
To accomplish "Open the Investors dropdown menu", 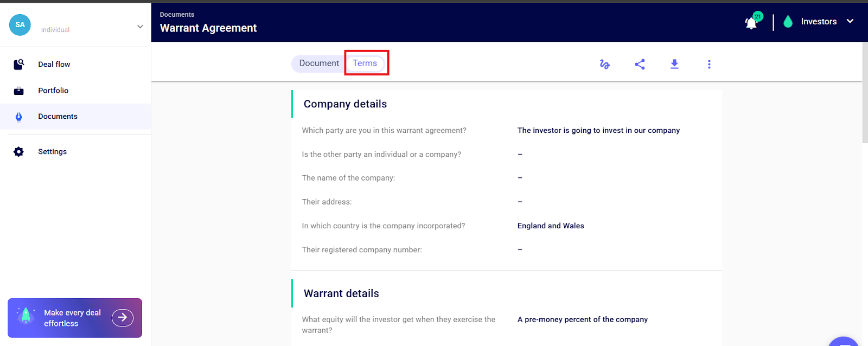I will 850,22.
